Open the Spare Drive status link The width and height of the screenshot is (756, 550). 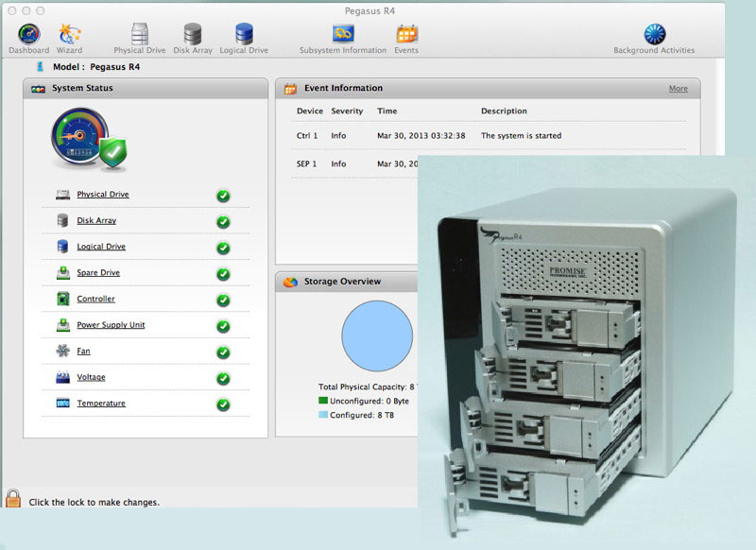(98, 272)
